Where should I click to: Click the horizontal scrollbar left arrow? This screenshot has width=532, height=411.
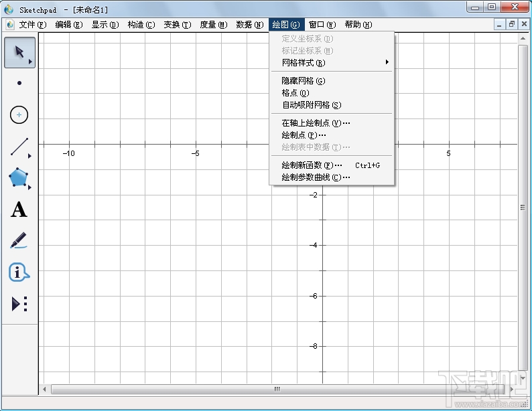tap(44, 390)
